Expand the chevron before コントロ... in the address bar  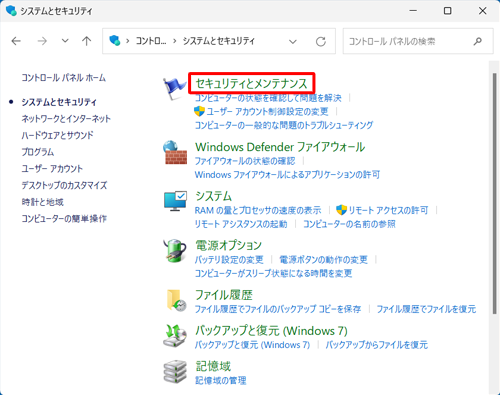click(x=128, y=41)
